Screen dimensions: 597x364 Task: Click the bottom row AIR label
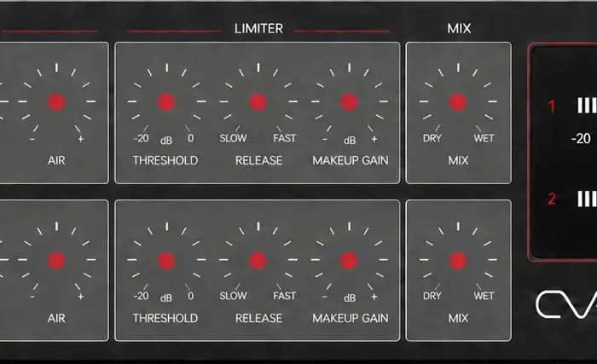click(56, 318)
